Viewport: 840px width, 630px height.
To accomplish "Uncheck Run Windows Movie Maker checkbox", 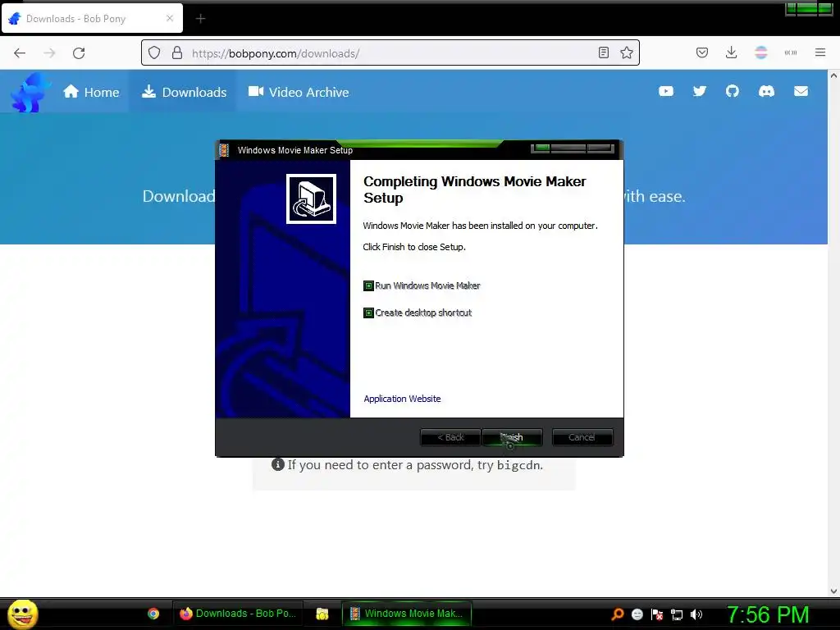I will (368, 286).
